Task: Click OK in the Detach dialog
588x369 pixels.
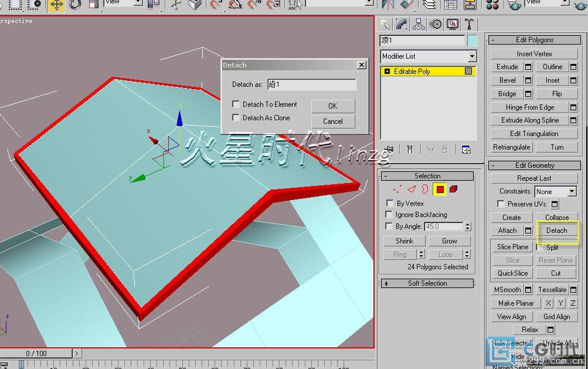Action: coord(332,106)
